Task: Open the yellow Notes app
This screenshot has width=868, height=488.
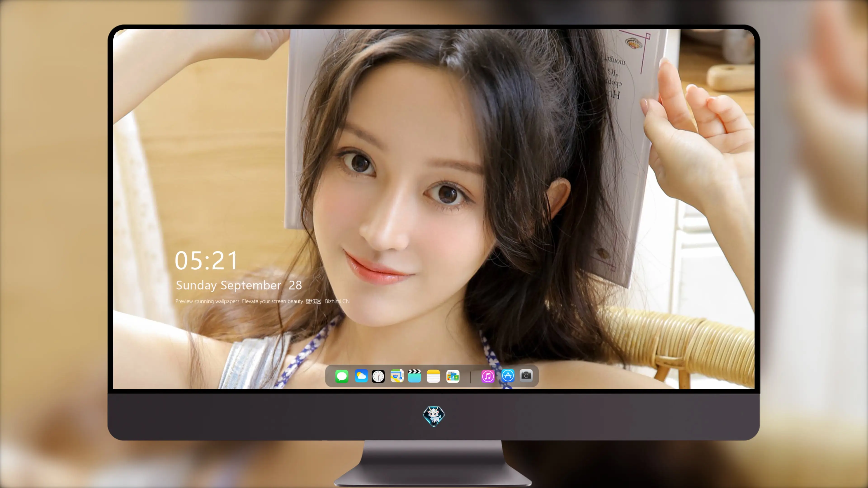Action: click(x=433, y=376)
